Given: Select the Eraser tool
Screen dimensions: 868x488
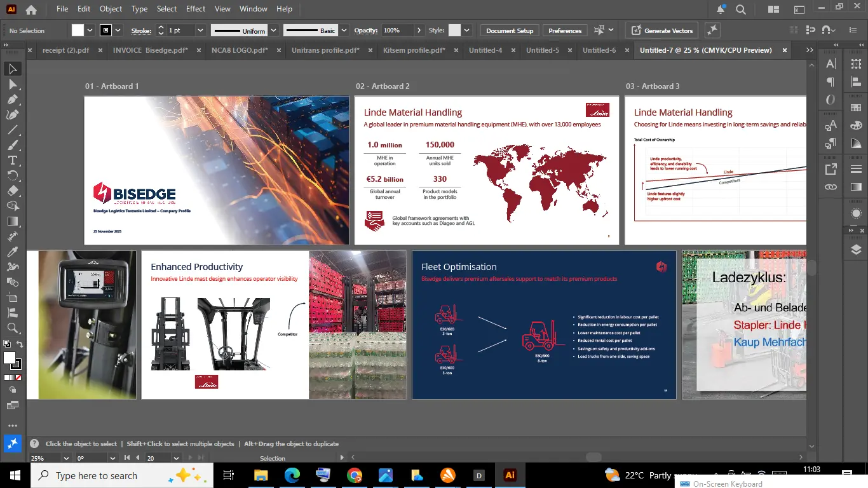Looking at the screenshot, I should 13,191.
